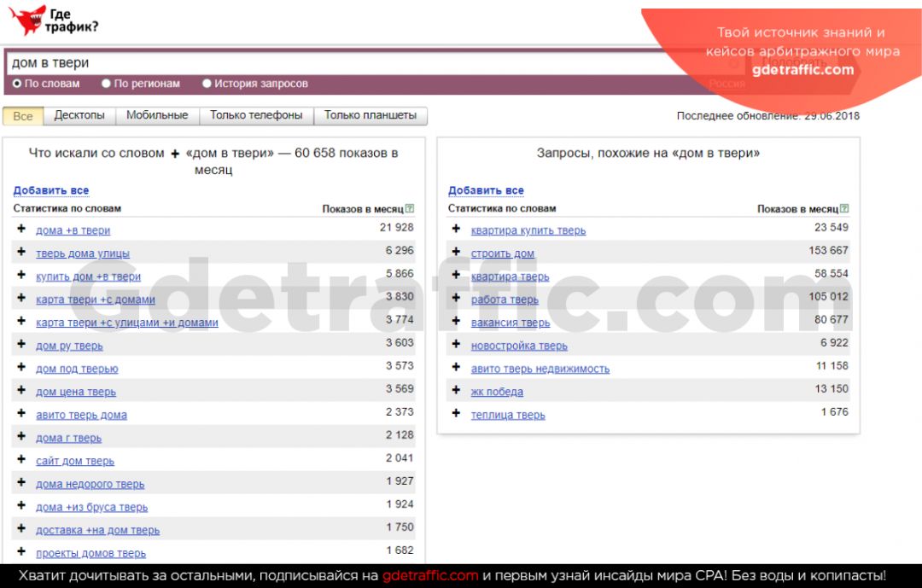Add 'работа тверь' with its plus icon

pos(456,299)
